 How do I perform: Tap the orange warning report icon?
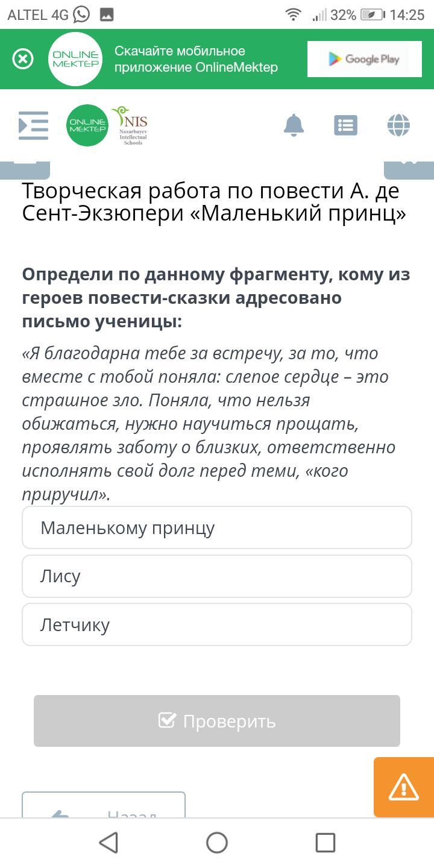404,787
